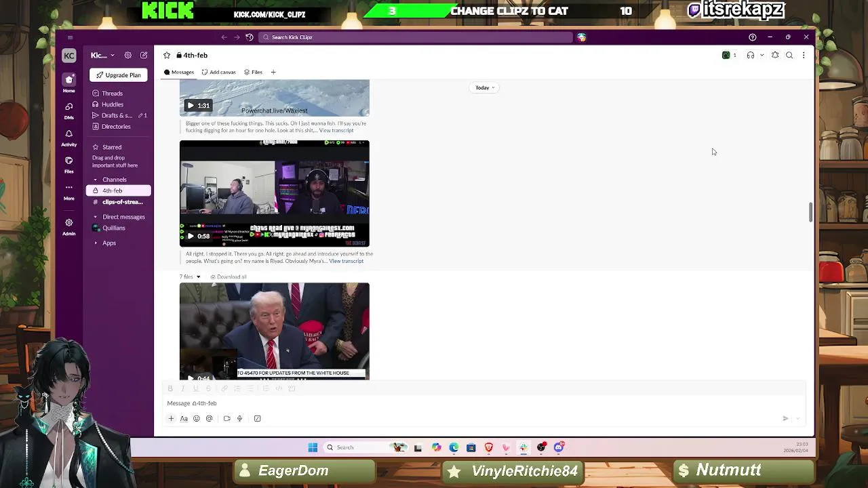The image size is (868, 488).
Task: Toggle text formatting Aa button
Action: 184,418
